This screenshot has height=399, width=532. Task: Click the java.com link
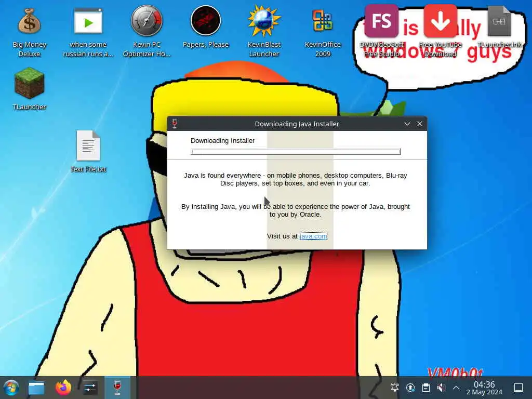(313, 236)
